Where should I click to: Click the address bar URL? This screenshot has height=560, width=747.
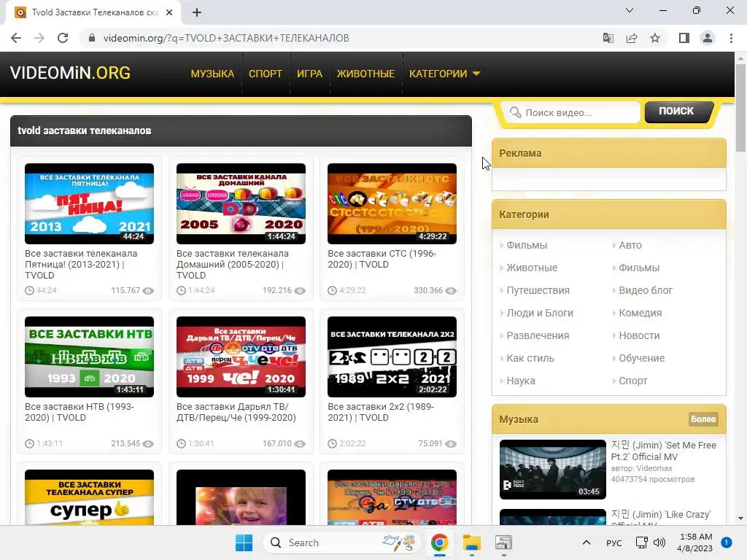(226, 38)
